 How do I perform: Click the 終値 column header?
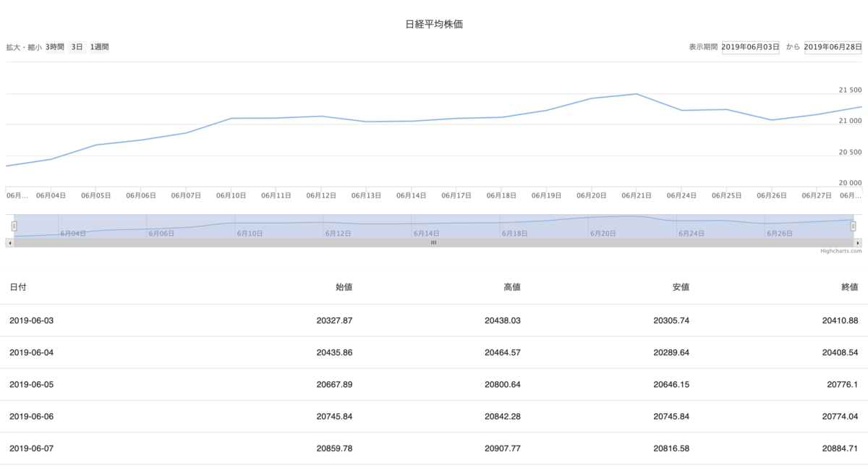click(849, 287)
